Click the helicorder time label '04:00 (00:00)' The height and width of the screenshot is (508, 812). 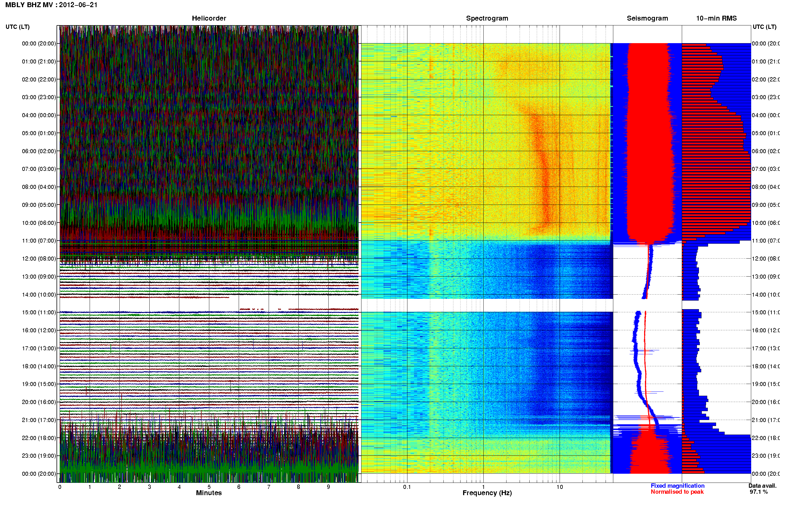(x=39, y=115)
